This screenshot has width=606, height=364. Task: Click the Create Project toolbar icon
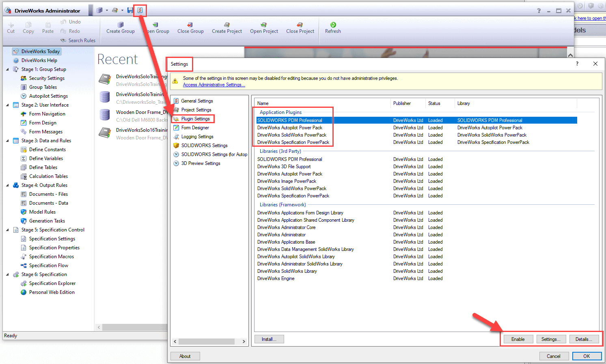coord(227,25)
